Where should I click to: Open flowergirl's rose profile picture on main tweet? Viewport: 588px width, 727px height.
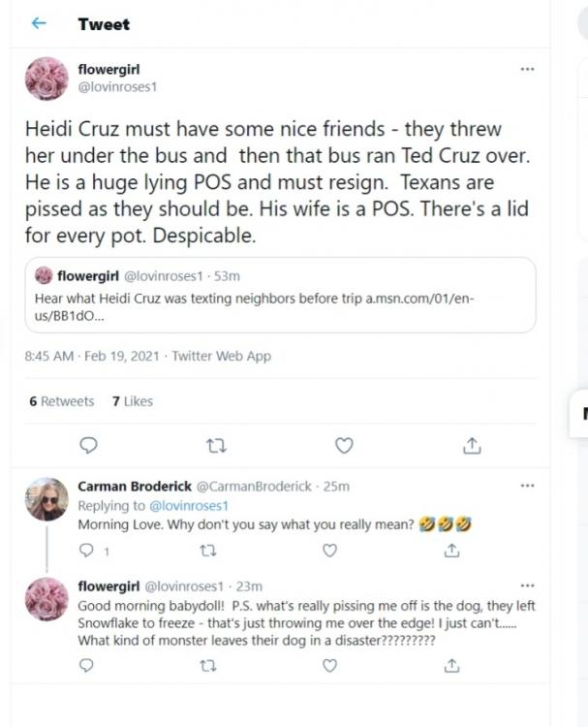pyautogui.click(x=46, y=78)
